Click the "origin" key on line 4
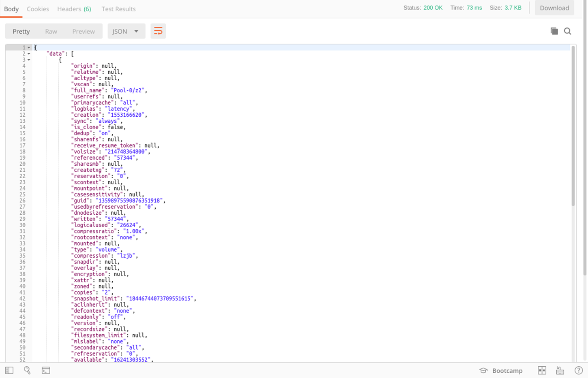This screenshot has height=378, width=588. click(84, 66)
